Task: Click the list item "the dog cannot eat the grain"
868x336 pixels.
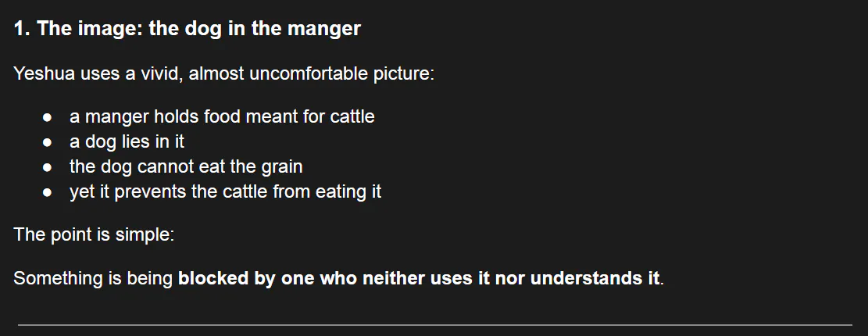Action: click(186, 167)
